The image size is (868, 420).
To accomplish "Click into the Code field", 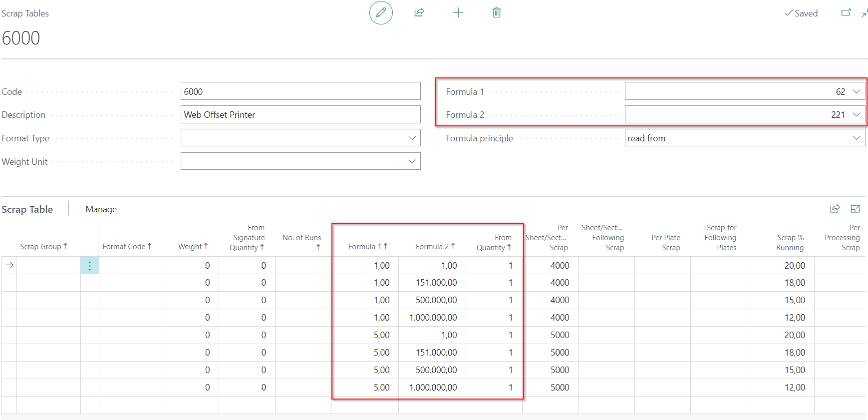I will (x=300, y=91).
